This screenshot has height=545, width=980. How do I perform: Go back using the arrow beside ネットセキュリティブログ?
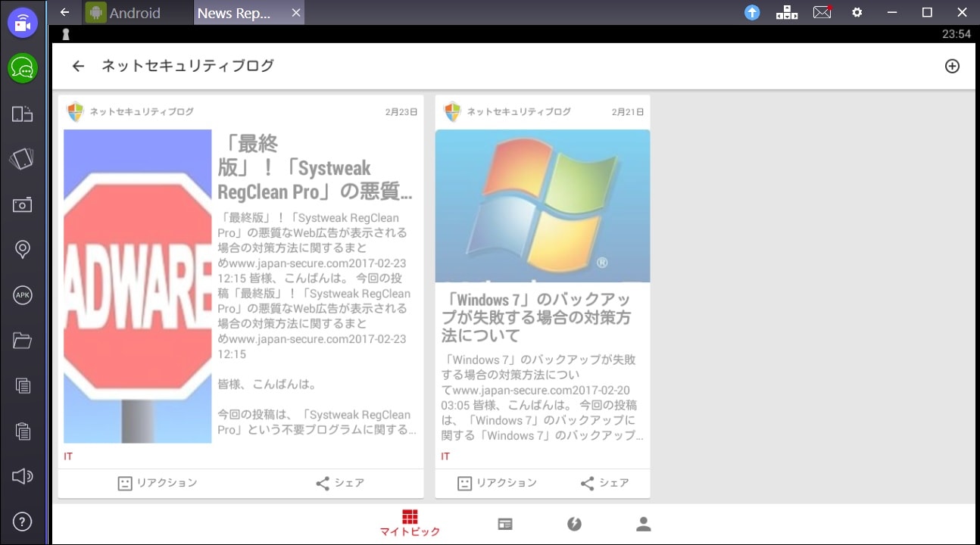[78, 66]
